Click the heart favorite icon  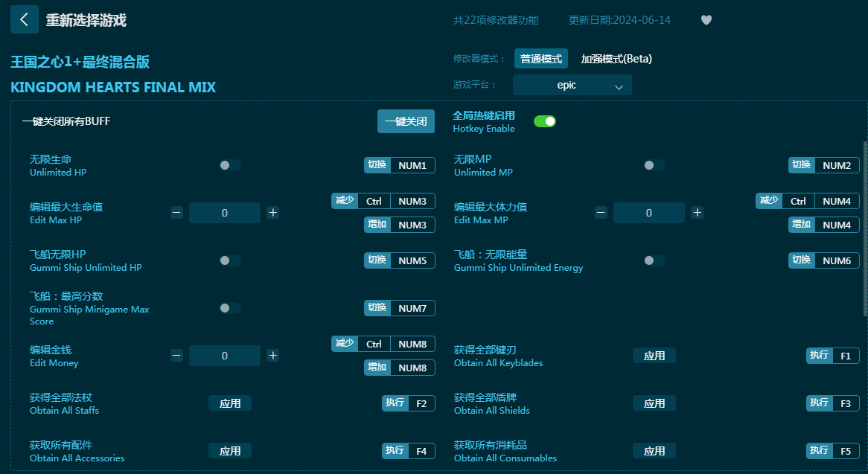tap(706, 20)
